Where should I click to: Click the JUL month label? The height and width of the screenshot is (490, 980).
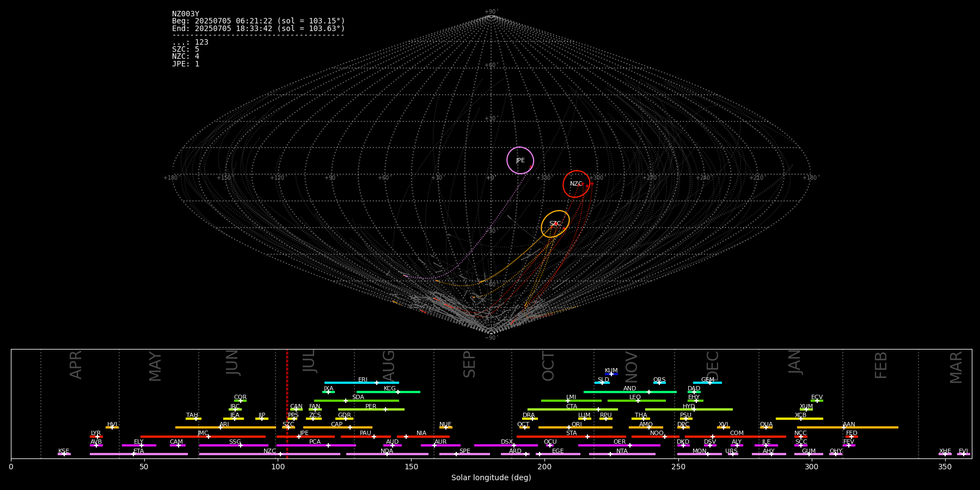pos(309,361)
